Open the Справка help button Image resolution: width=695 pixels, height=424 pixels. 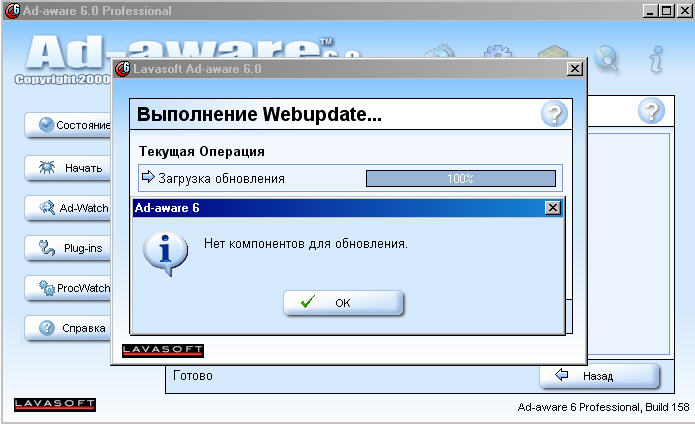[68, 328]
